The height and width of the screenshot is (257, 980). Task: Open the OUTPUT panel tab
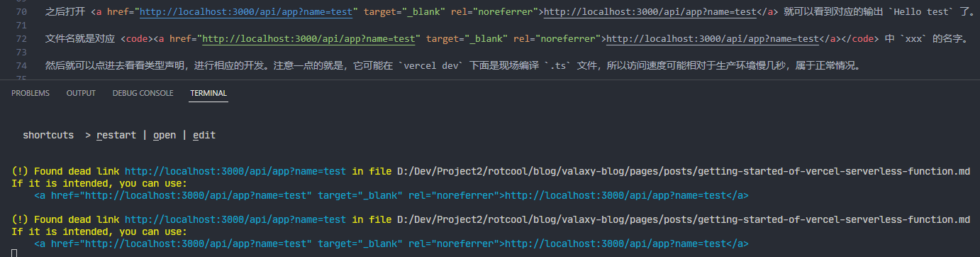pyautogui.click(x=81, y=93)
